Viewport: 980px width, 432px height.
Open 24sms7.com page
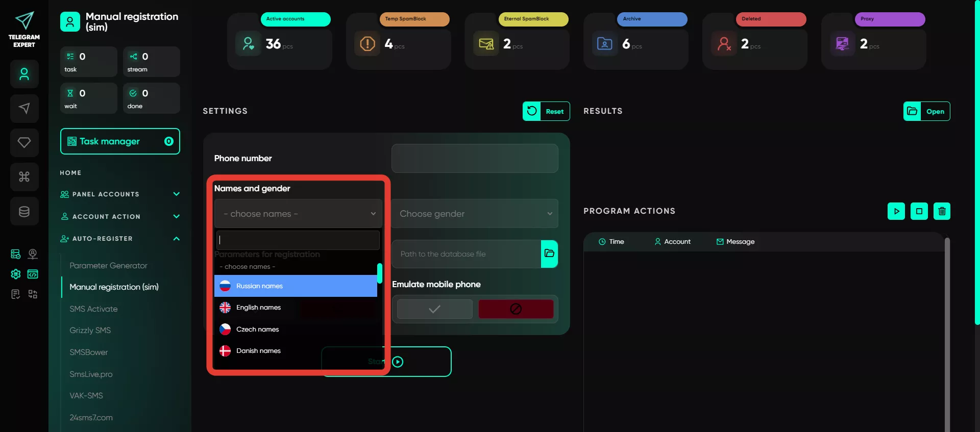[x=91, y=417]
